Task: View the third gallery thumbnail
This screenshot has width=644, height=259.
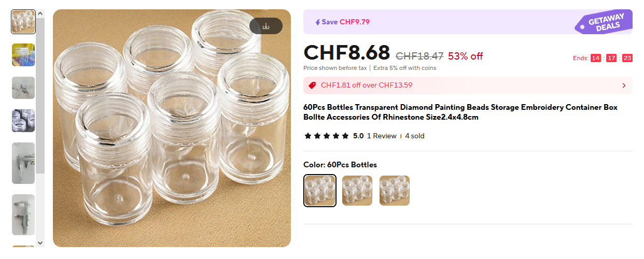Action: pos(23,88)
